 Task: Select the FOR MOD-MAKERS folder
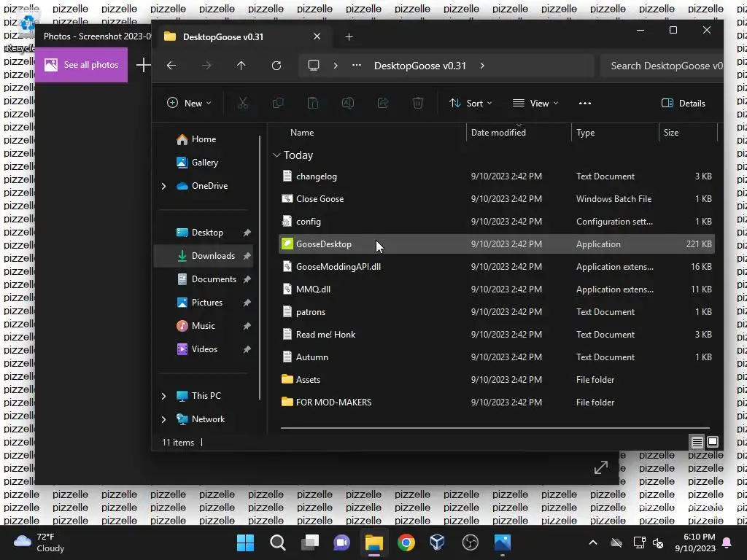click(496, 402)
